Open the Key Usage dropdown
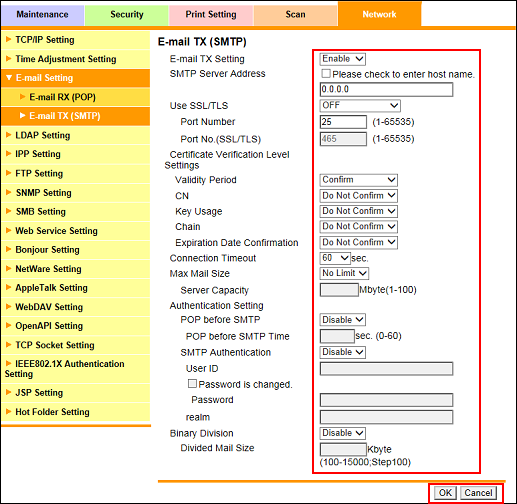Screen dimensions: 517x504 click(358, 211)
